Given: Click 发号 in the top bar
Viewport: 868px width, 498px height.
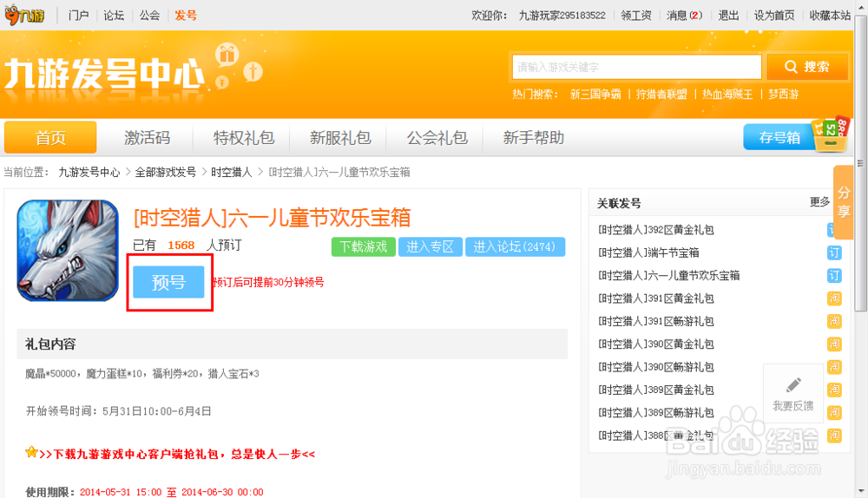Looking at the screenshot, I should coord(186,16).
